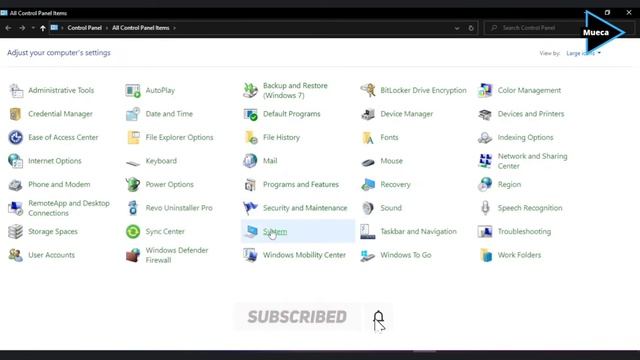
Task: Open the Troubleshooting icon
Action: tap(485, 231)
